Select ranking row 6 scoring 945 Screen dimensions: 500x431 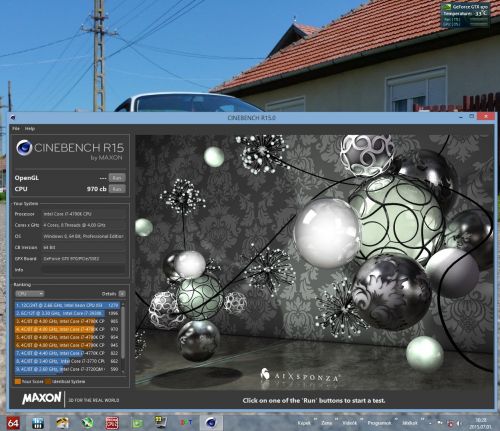(x=67, y=345)
